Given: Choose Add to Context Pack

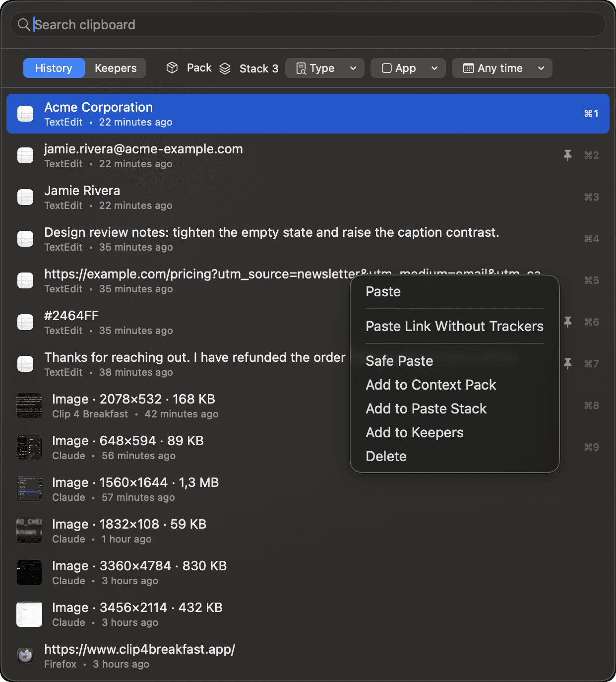Looking at the screenshot, I should tap(455, 385).
